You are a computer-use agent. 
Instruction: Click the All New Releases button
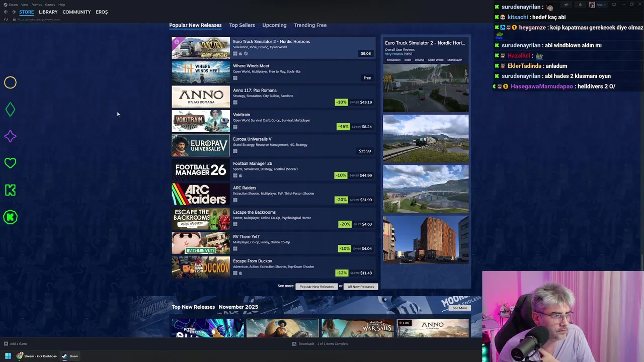pos(361,287)
